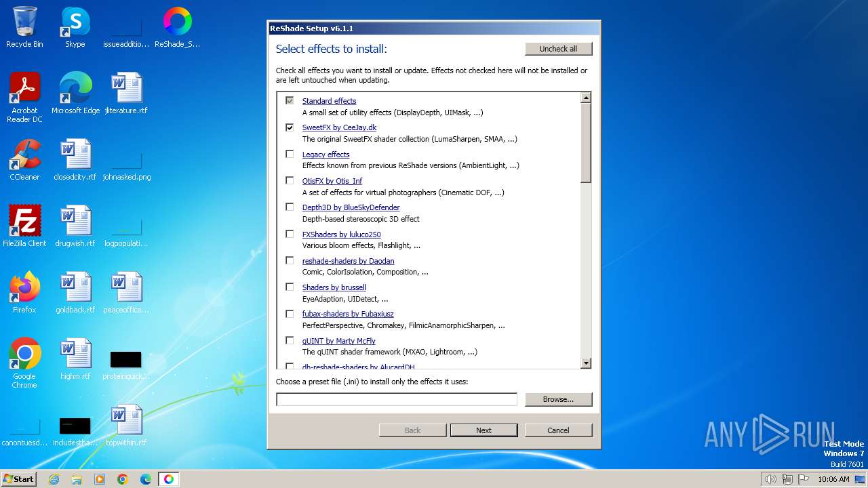868x488 pixels.
Task: Check reshade-shaders by Daodan
Action: (290, 260)
